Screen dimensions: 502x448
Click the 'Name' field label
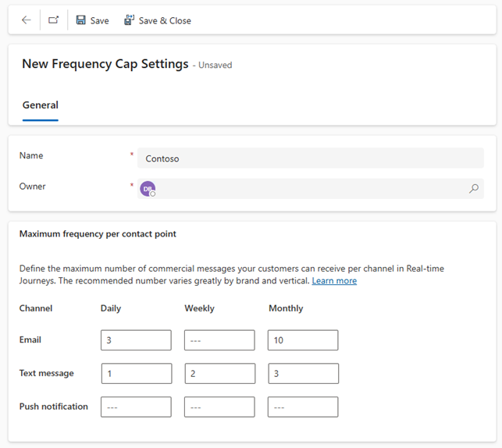pyautogui.click(x=31, y=155)
